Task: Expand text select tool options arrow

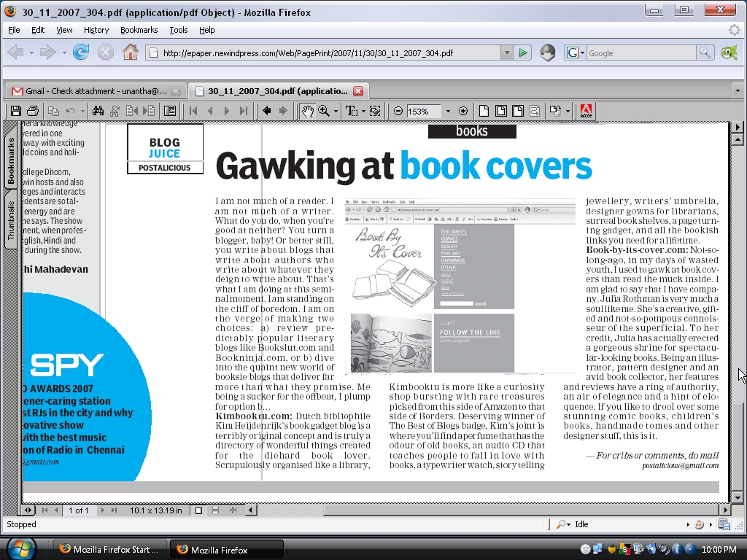Action: (x=363, y=112)
